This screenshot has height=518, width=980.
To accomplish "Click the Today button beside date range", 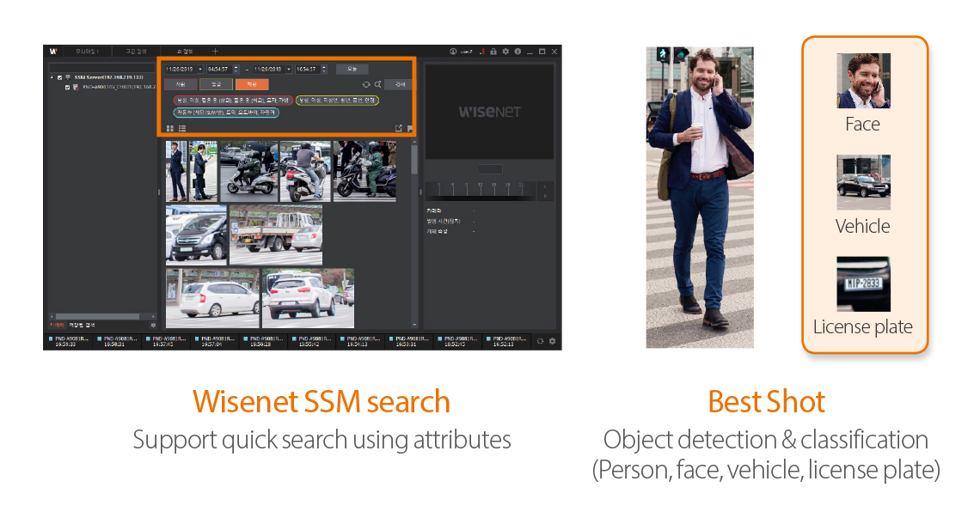I will point(352,70).
